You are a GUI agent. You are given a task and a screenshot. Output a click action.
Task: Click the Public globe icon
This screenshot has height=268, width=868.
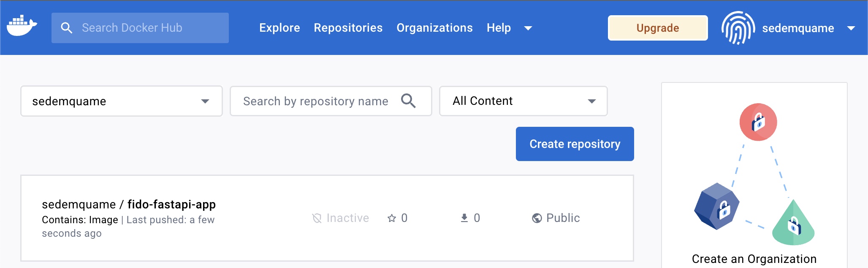(537, 218)
